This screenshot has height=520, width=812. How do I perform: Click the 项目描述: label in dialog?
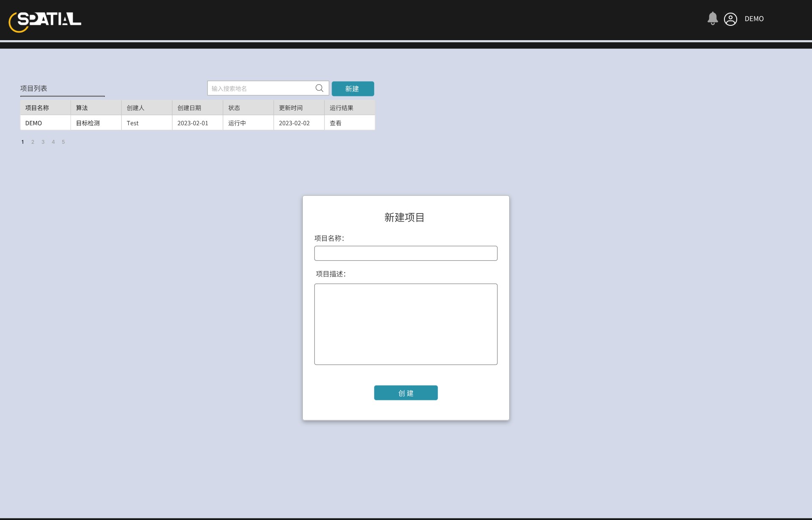tap(331, 274)
